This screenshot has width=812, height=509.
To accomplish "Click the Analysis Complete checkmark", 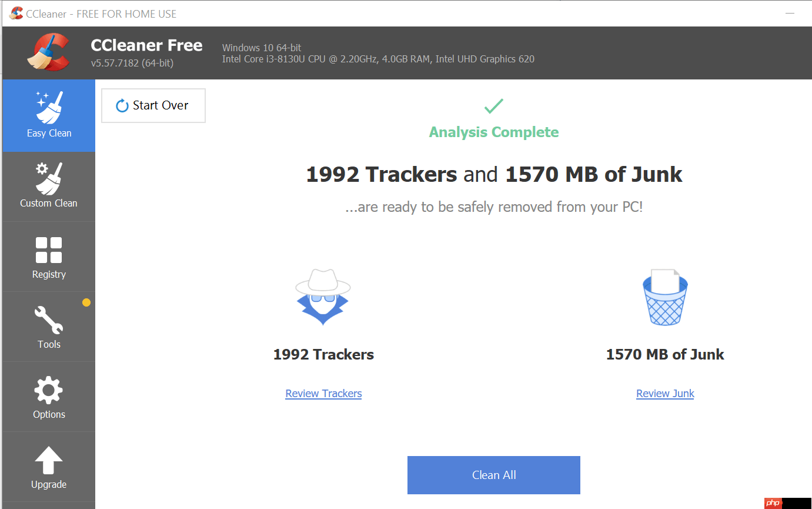I will [493, 107].
